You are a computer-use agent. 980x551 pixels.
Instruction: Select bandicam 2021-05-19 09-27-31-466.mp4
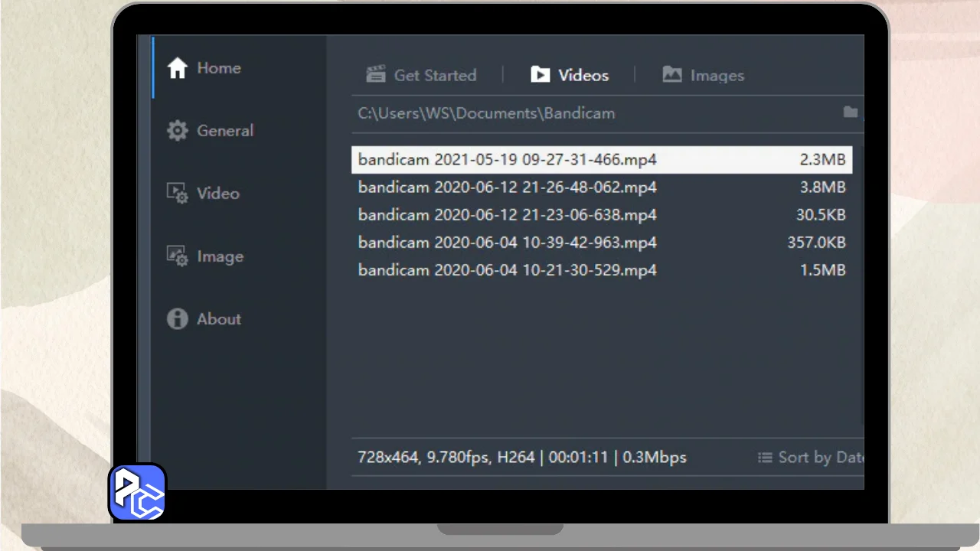pyautogui.click(x=507, y=160)
